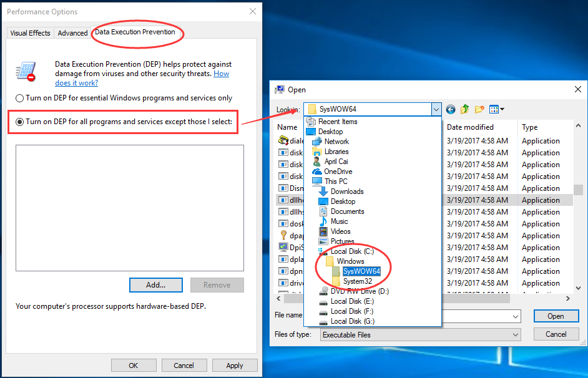The image size is (588, 378).
Task: Collapse the Look in dropdown arrow
Action: click(x=436, y=109)
